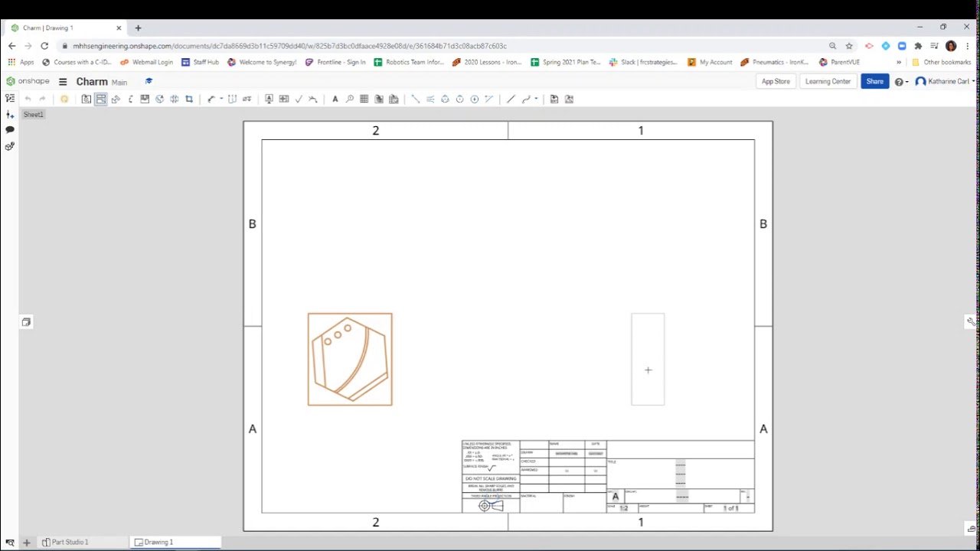Select the Insert view tool
This screenshot has height=551, width=980.
pyautogui.click(x=86, y=99)
